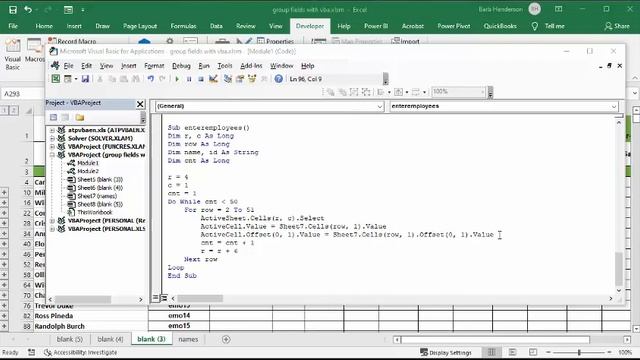The image size is (640, 360).
Task: Click the Name Box showing A293
Action: (x=22, y=94)
